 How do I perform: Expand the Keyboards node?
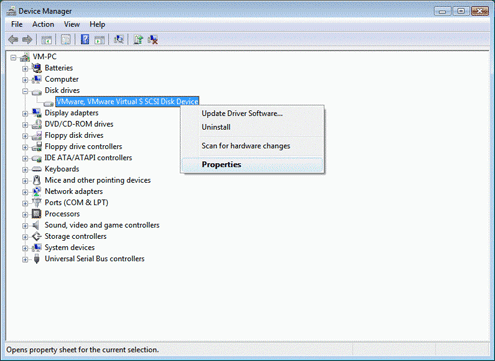25,170
